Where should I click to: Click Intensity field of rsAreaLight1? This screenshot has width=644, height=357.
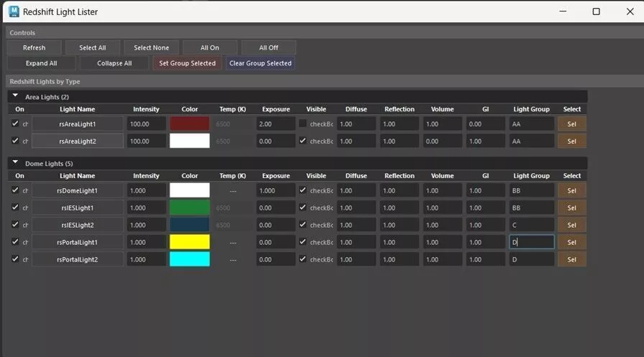[146, 124]
